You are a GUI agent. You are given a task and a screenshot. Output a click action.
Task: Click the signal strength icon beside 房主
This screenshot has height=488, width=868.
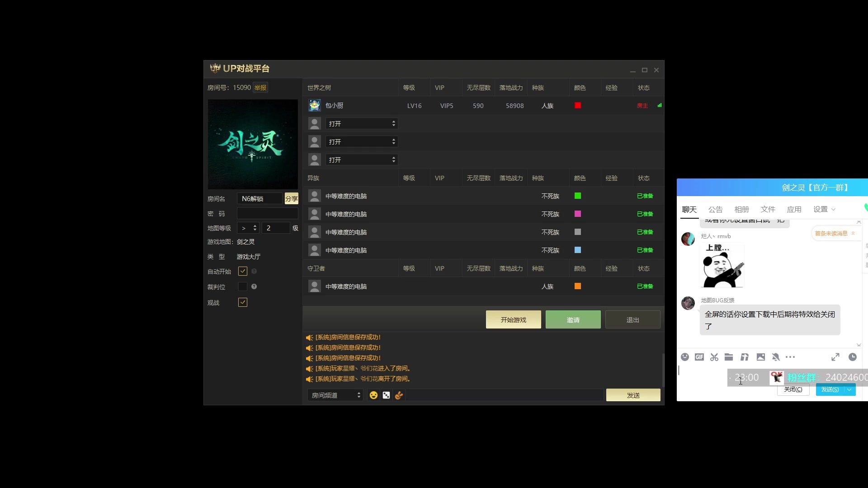[x=660, y=105]
